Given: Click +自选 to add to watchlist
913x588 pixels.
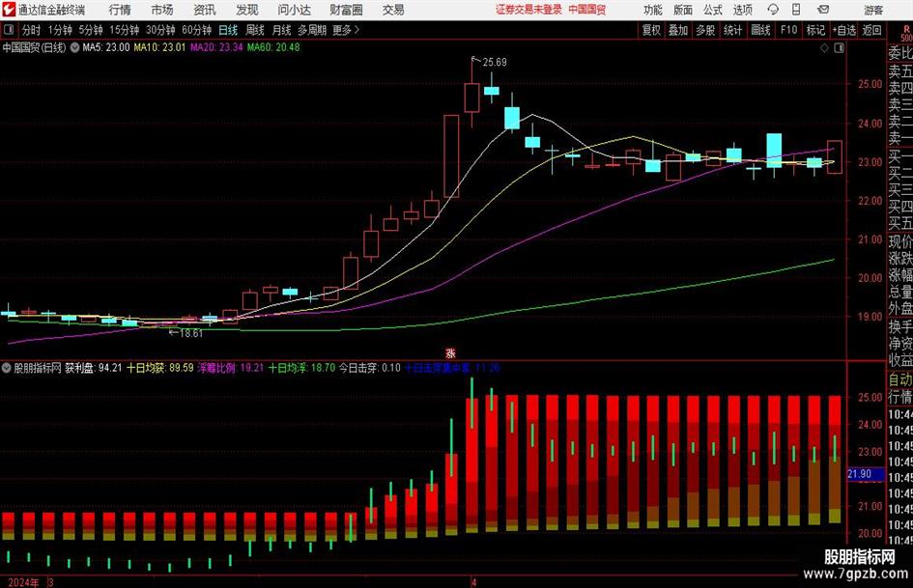Looking at the screenshot, I should [x=844, y=30].
